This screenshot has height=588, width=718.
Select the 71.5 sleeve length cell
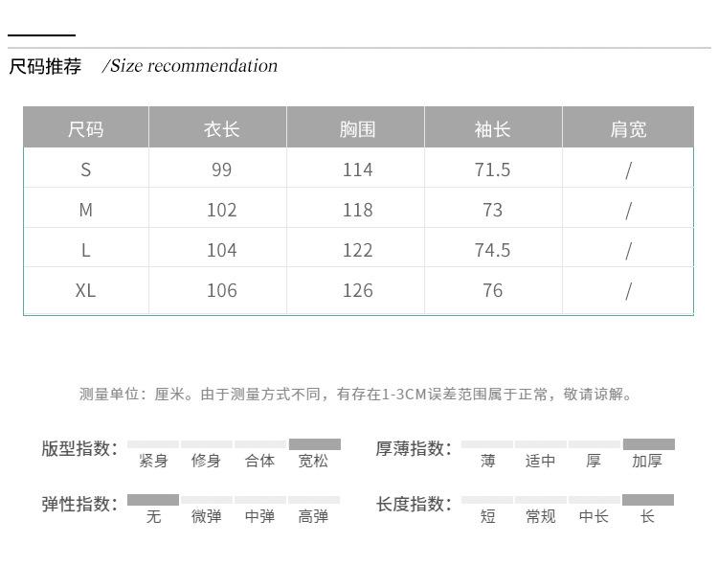click(492, 170)
